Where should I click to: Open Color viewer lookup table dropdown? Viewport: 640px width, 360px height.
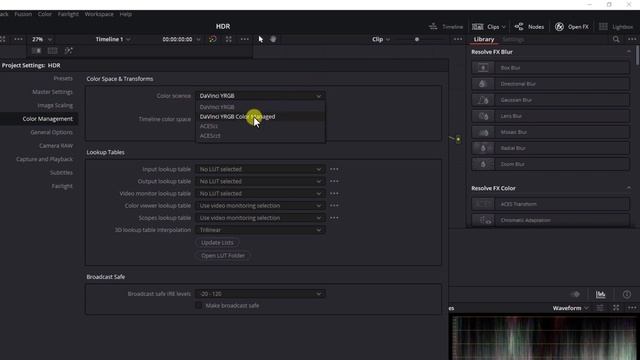click(x=260, y=206)
